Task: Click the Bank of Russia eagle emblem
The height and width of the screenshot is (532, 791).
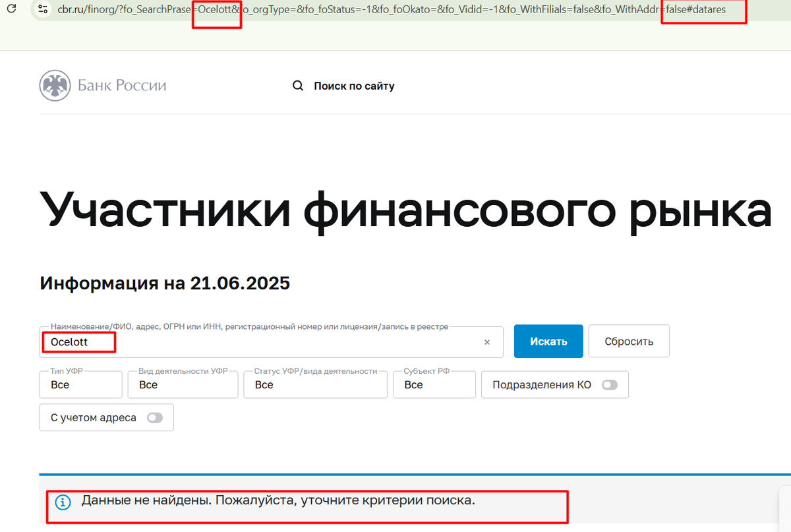Action: click(x=54, y=86)
